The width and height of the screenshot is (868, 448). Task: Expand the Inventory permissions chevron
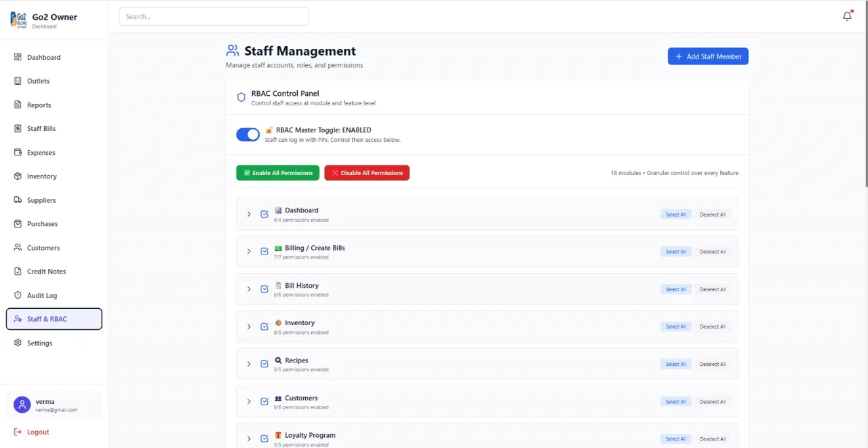point(249,326)
